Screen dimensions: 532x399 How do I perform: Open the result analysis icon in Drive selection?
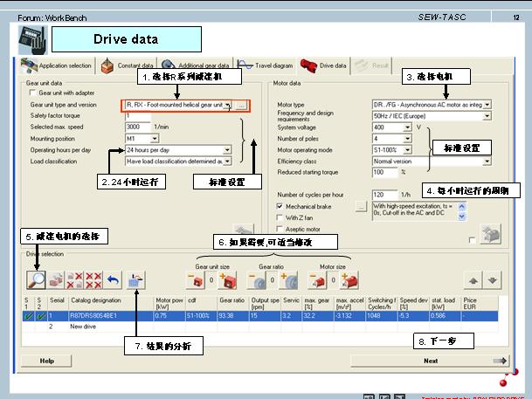pyautogui.click(x=135, y=280)
